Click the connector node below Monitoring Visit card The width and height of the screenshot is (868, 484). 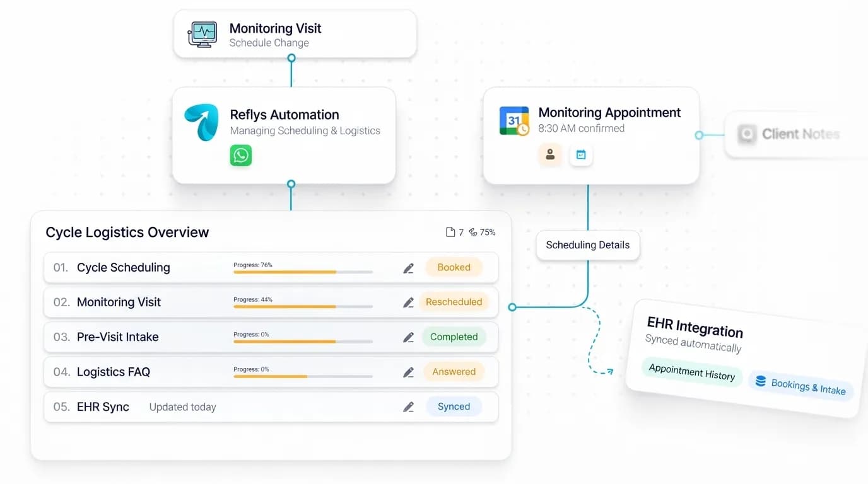coord(291,58)
